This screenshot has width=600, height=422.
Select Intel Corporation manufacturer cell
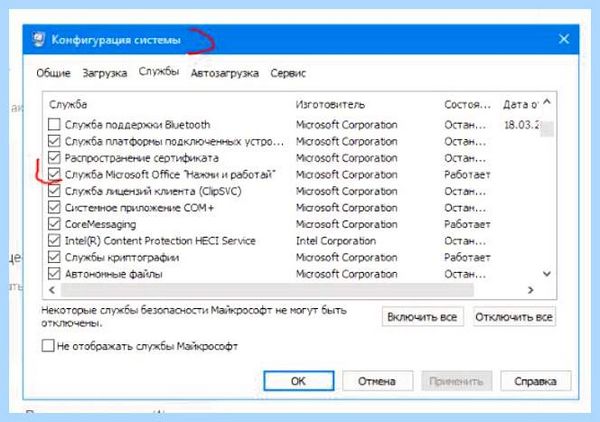coord(336,241)
